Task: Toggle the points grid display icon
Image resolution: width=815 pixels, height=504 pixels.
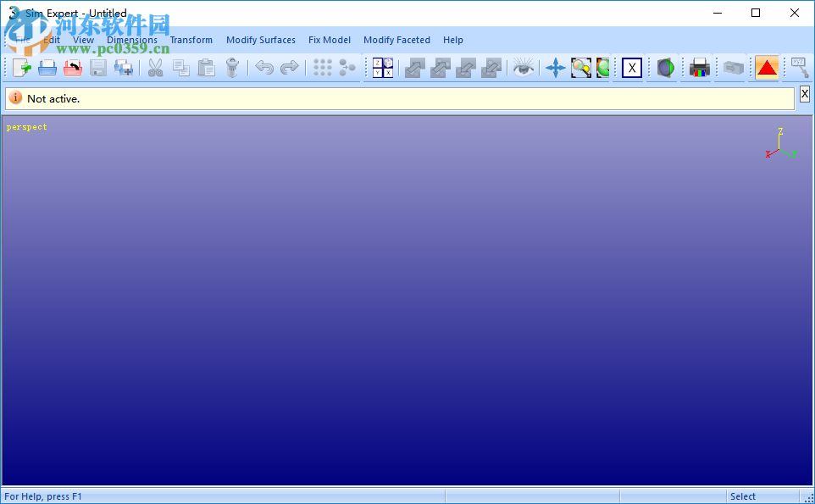Action: 322,68
